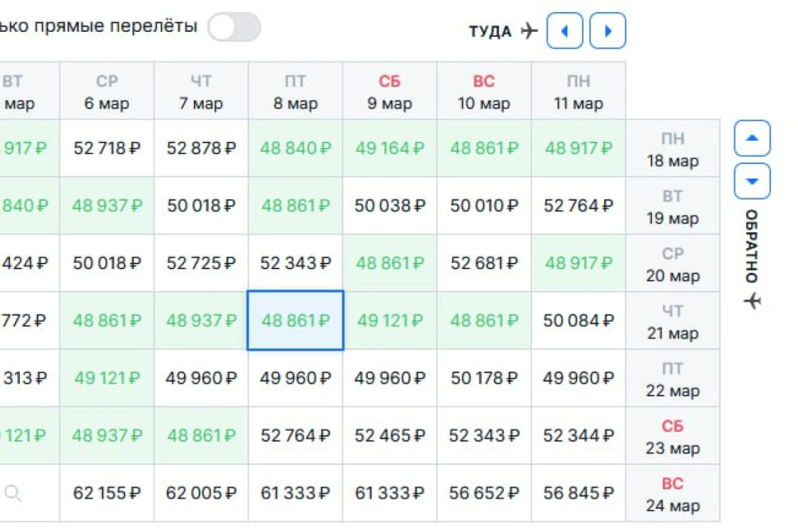
Task: Click the ЧТ 21 мар return row header
Action: [x=673, y=321]
